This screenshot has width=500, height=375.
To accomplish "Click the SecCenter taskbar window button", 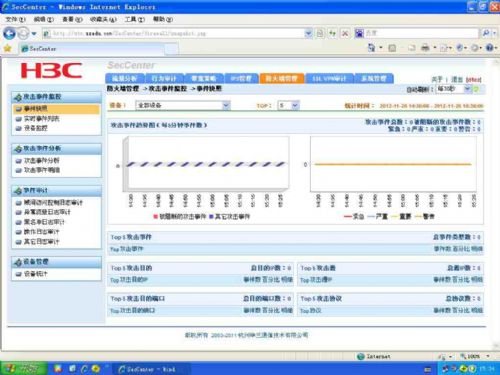I will 152,369.
